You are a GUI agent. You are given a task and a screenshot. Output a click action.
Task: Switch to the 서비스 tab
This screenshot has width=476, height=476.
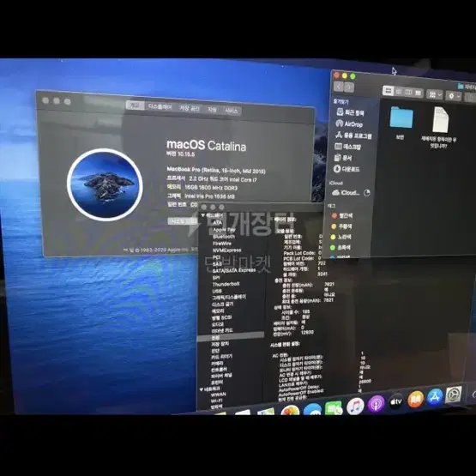click(x=232, y=111)
